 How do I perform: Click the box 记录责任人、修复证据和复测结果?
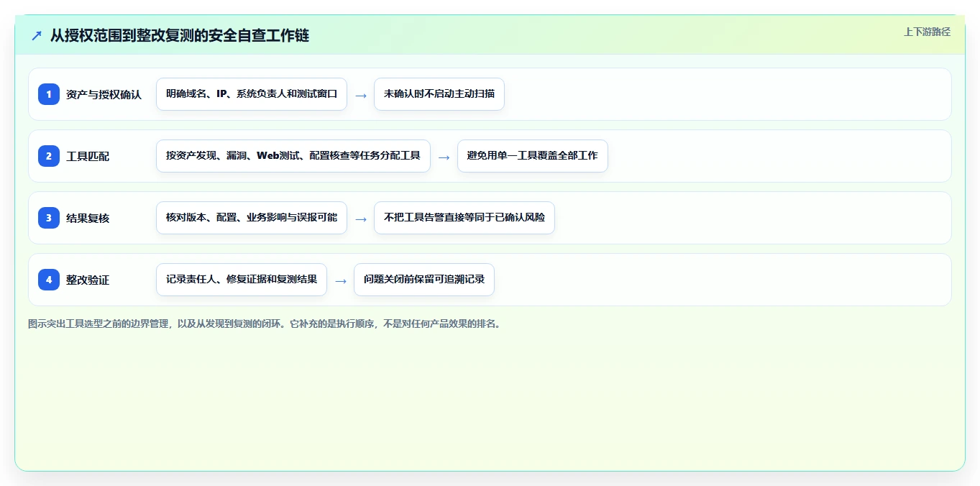(242, 280)
